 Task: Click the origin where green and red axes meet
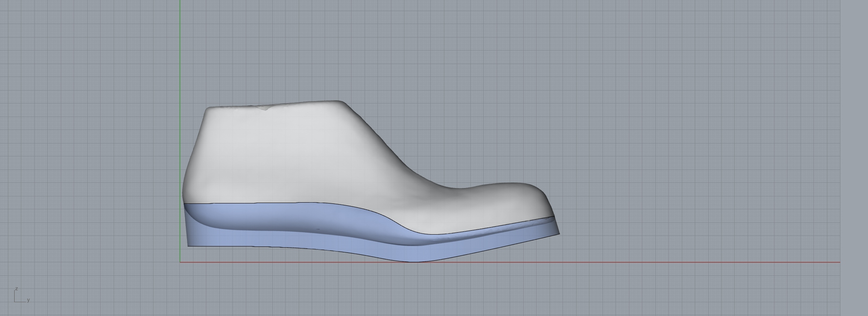click(x=180, y=262)
